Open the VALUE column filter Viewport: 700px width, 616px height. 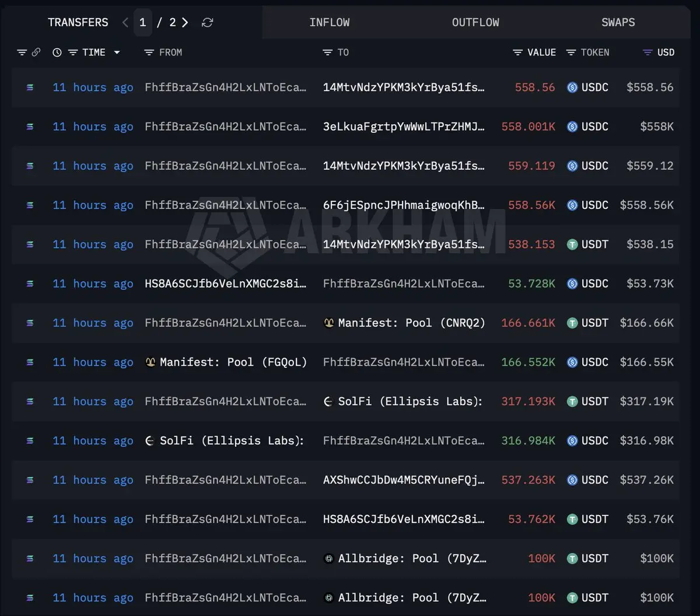[x=517, y=52]
